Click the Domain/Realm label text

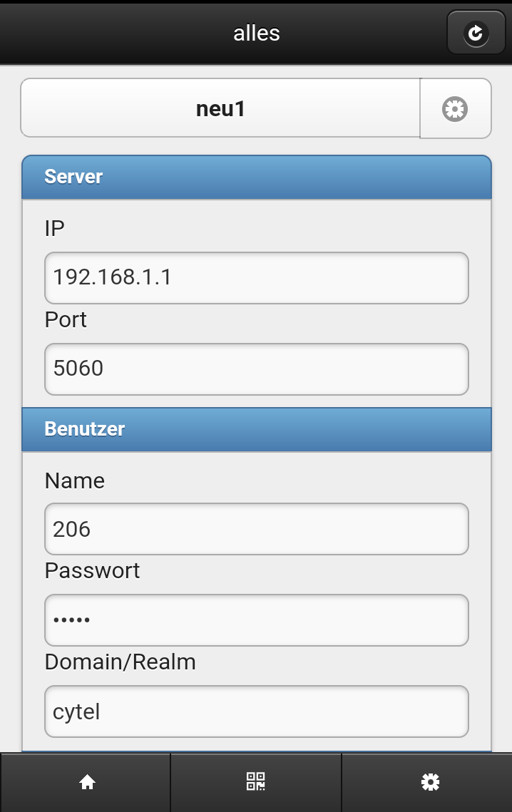pyautogui.click(x=121, y=662)
